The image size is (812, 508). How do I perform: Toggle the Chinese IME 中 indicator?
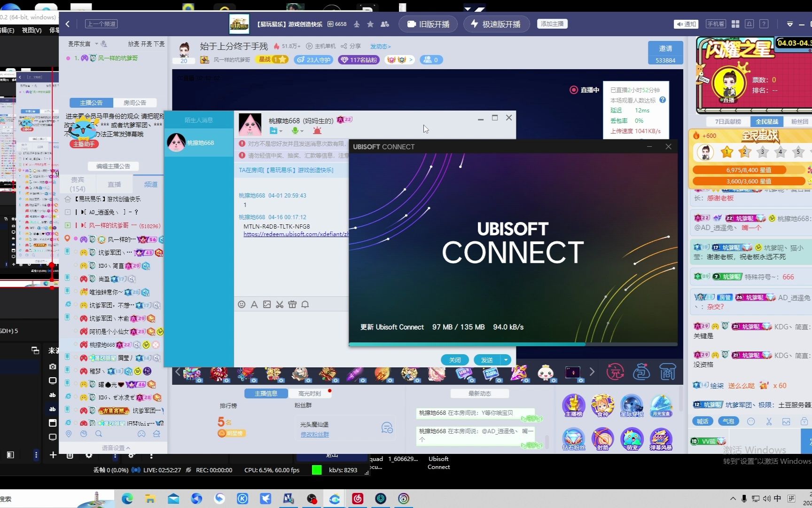point(778,499)
